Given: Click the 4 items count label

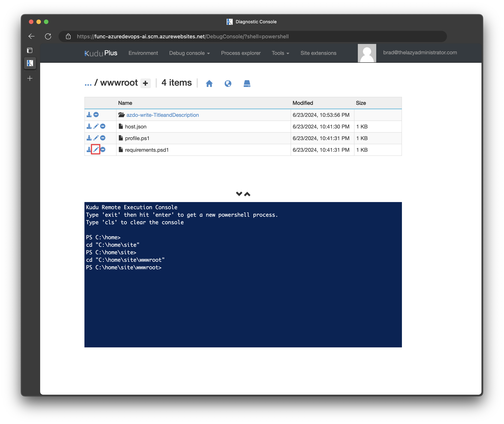Looking at the screenshot, I should click(177, 83).
